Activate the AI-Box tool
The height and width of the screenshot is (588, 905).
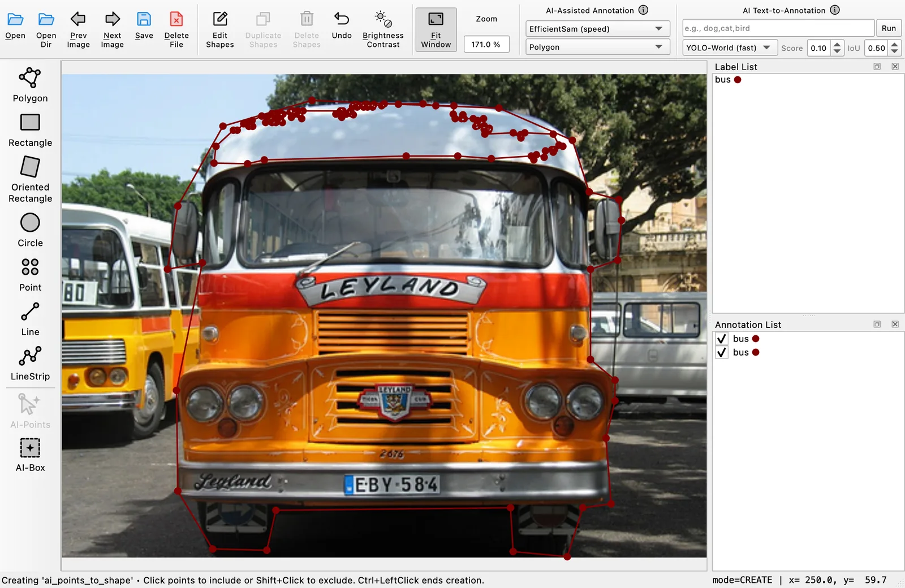(30, 455)
